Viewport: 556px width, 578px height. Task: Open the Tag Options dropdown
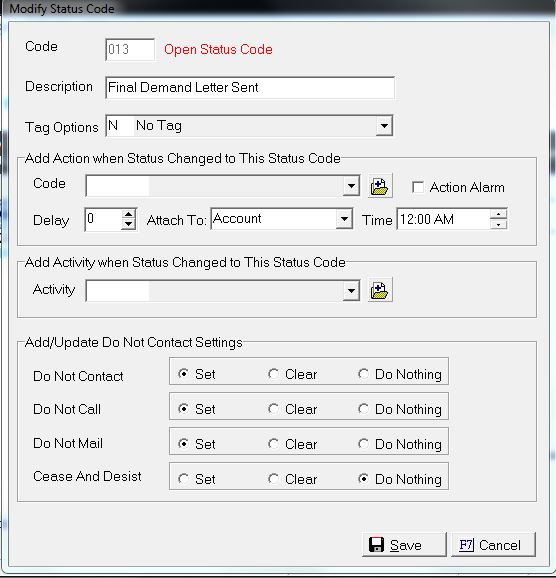coord(384,126)
